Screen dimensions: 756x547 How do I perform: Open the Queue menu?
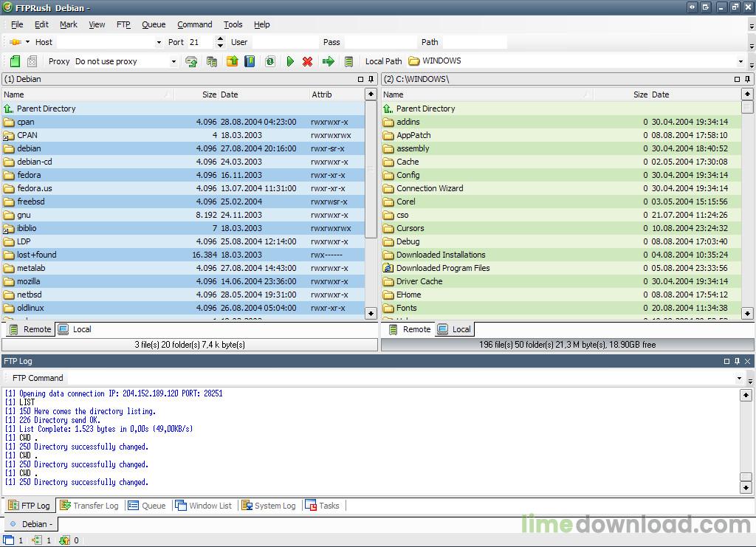coord(154,24)
